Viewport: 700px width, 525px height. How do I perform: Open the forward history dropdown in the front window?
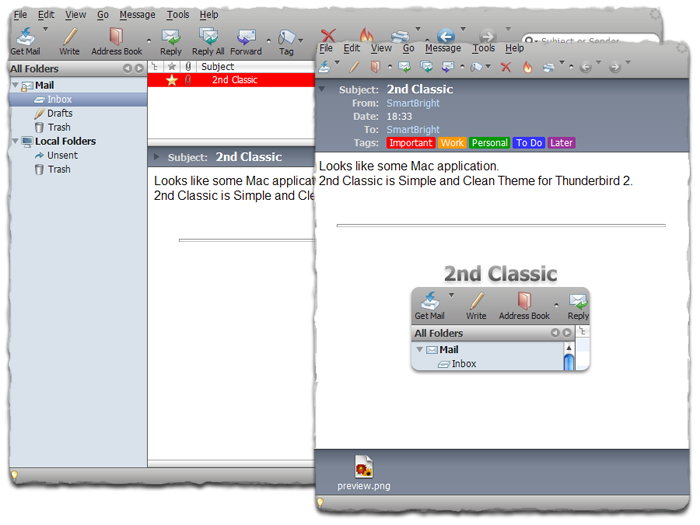(628, 62)
